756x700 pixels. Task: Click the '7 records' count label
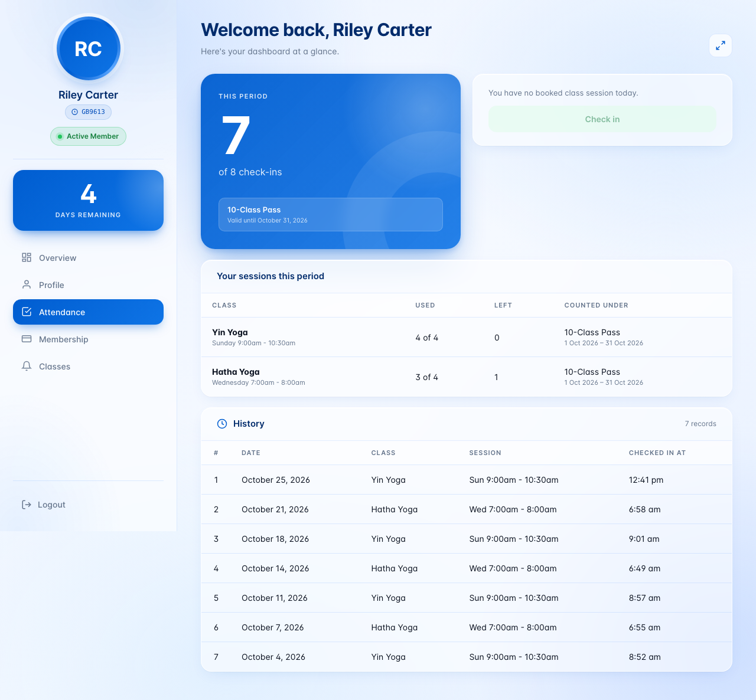[x=700, y=424]
